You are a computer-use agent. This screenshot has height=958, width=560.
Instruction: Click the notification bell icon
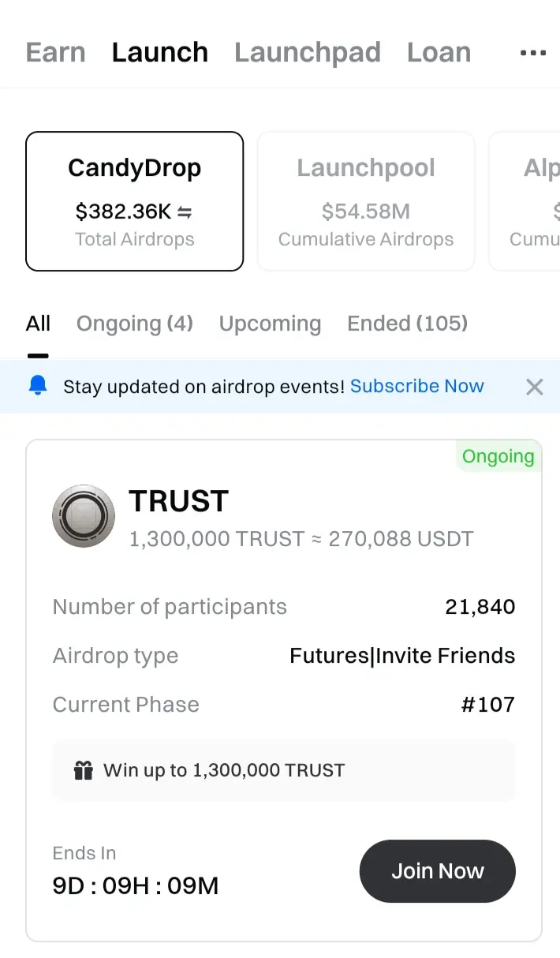38,386
